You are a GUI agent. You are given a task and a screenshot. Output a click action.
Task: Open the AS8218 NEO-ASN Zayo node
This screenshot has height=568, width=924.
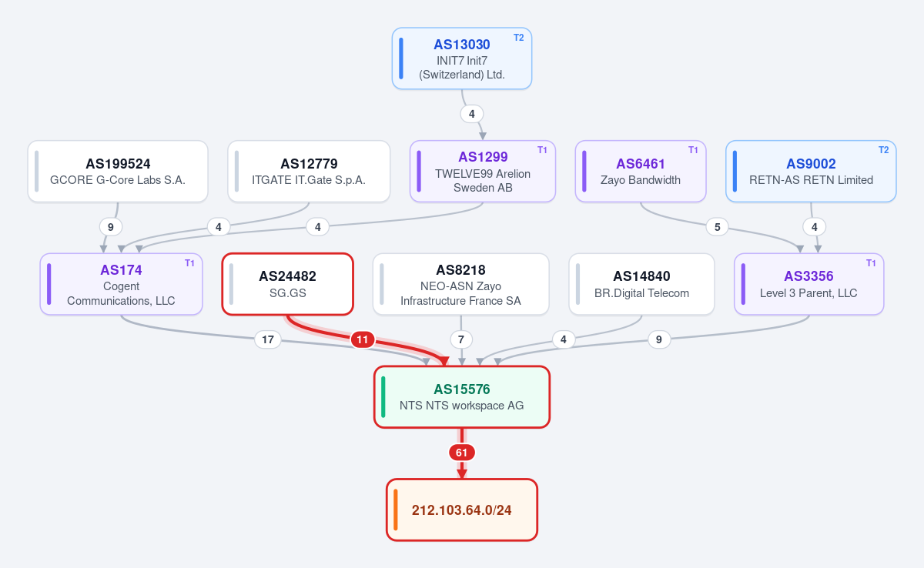(x=460, y=284)
